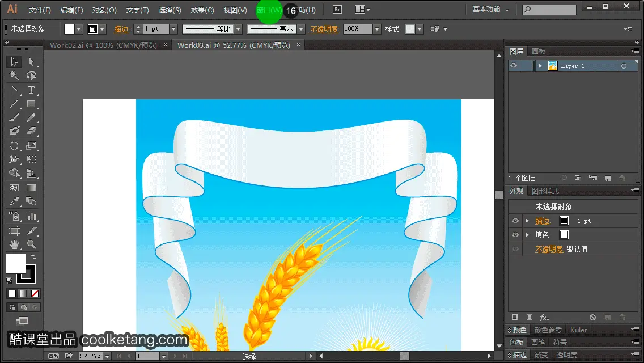The width and height of the screenshot is (644, 363).
Task: Restore default fill and stroke colors
Action: [9, 280]
